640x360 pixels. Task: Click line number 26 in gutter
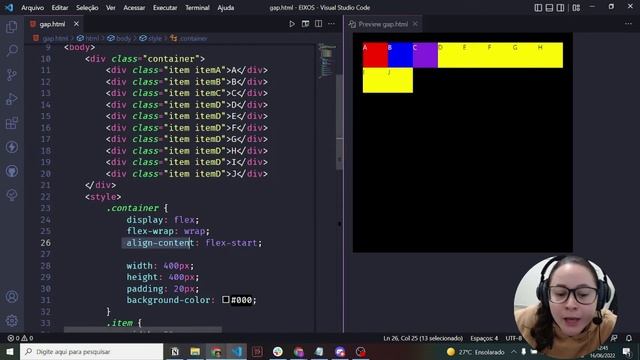click(x=46, y=243)
